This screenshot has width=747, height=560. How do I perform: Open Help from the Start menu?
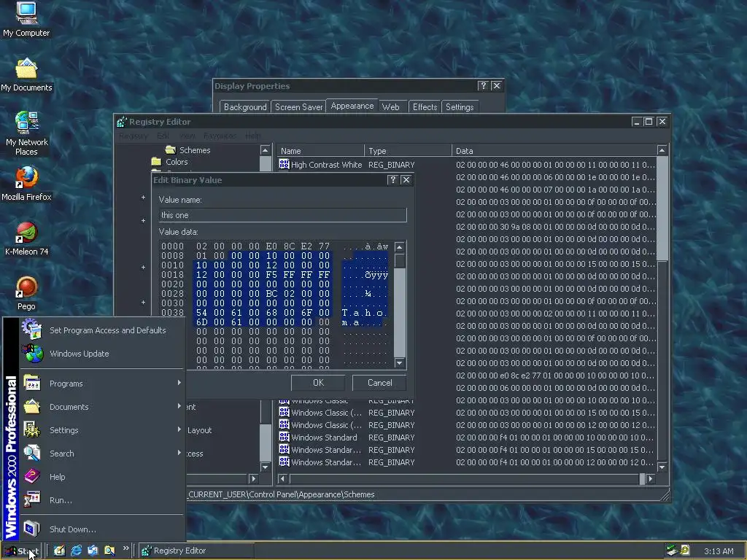pos(102,477)
